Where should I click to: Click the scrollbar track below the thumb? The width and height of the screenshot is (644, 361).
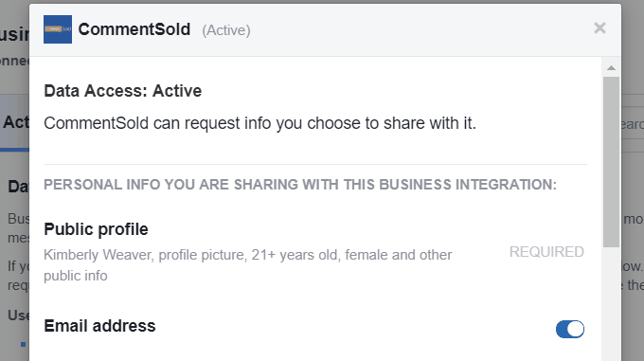[x=611, y=304]
